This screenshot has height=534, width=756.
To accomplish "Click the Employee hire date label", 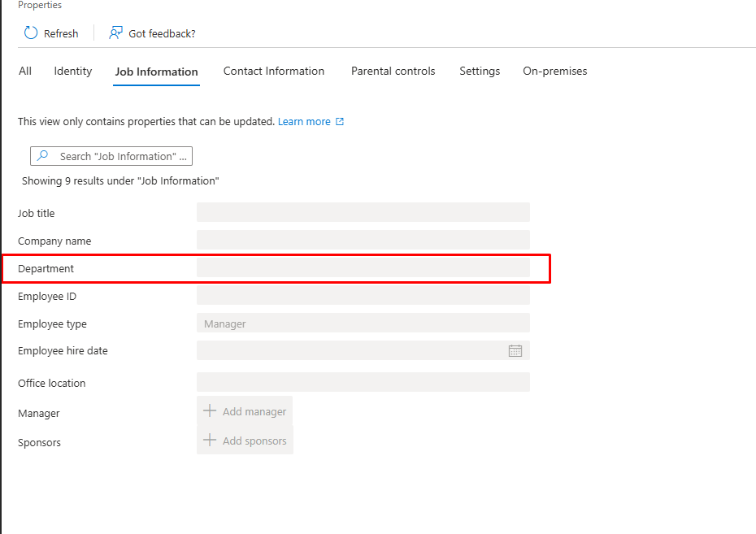I will pos(63,351).
